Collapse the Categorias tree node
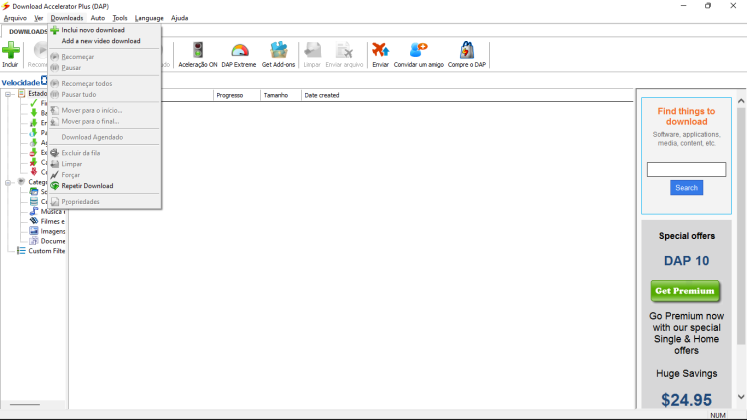The image size is (747, 420). [x=8, y=182]
